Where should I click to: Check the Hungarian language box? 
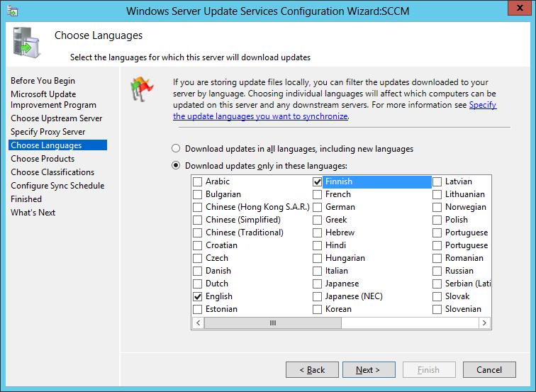coord(317,258)
